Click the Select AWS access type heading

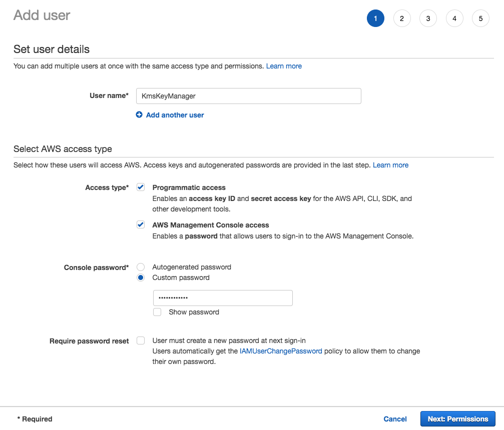[x=63, y=149]
